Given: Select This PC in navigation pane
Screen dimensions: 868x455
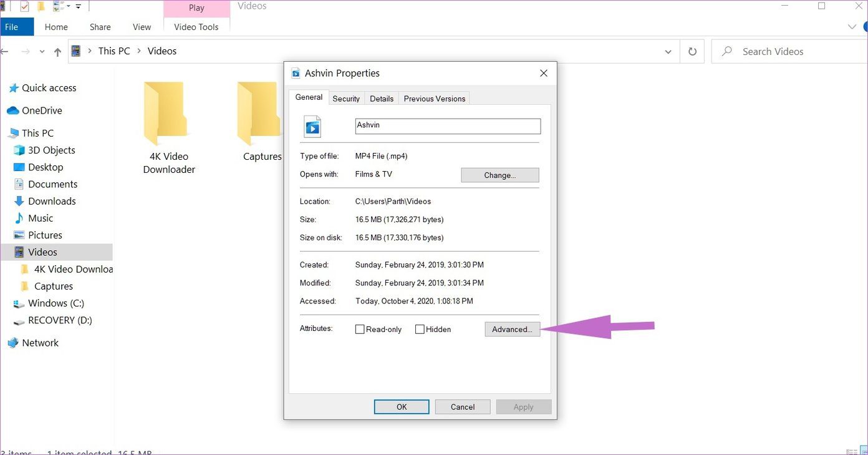Looking at the screenshot, I should [37, 133].
